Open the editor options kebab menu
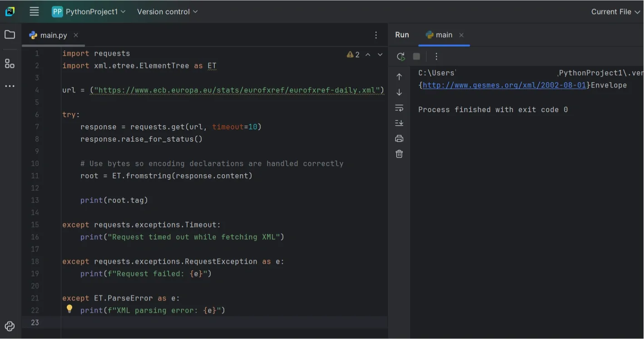Screen dimensions: 644x339 376,34
